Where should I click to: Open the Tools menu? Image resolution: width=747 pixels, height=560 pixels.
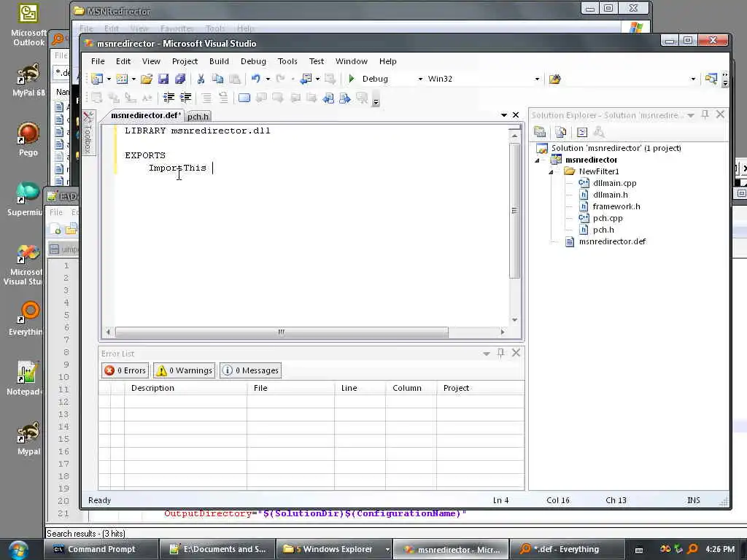tap(287, 61)
